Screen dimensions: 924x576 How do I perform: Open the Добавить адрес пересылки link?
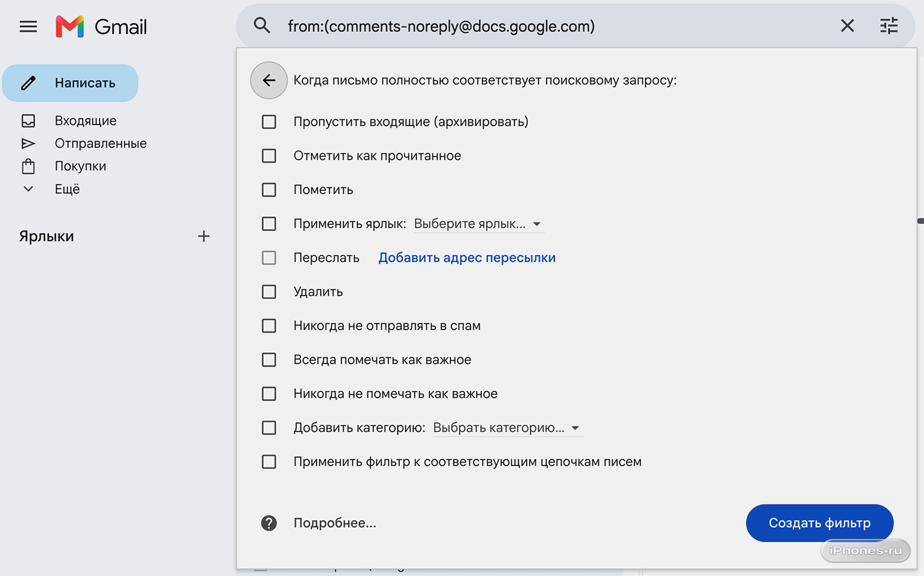pyautogui.click(x=467, y=258)
